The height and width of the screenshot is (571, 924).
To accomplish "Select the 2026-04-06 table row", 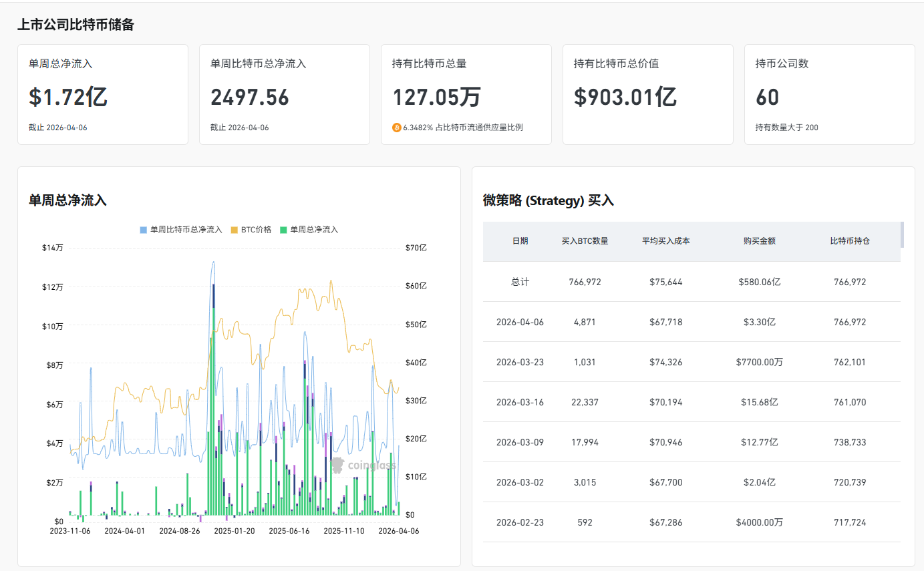I will click(691, 322).
